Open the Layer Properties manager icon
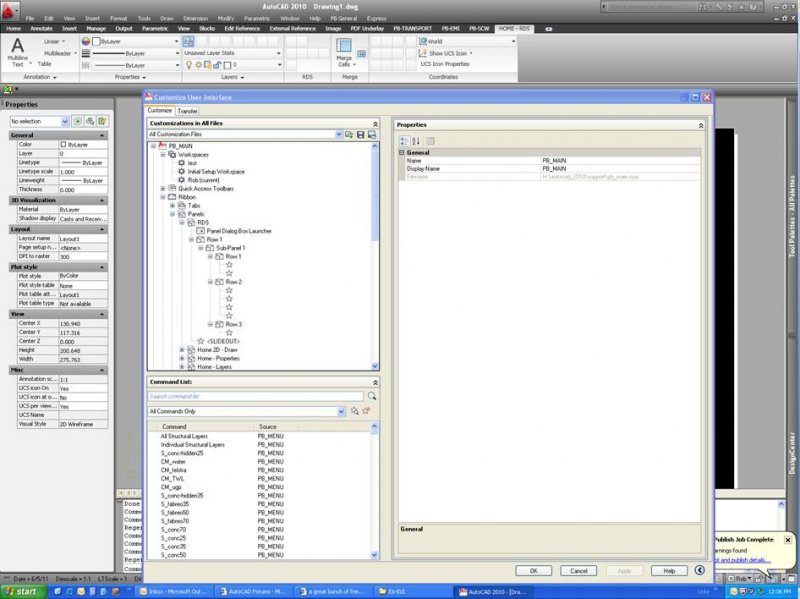 (x=188, y=41)
